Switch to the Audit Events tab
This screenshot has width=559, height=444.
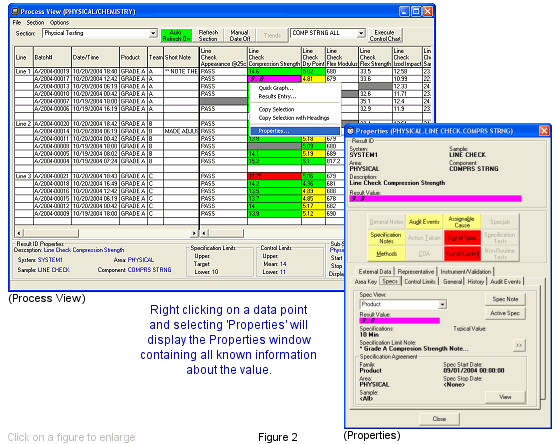pyautogui.click(x=506, y=281)
